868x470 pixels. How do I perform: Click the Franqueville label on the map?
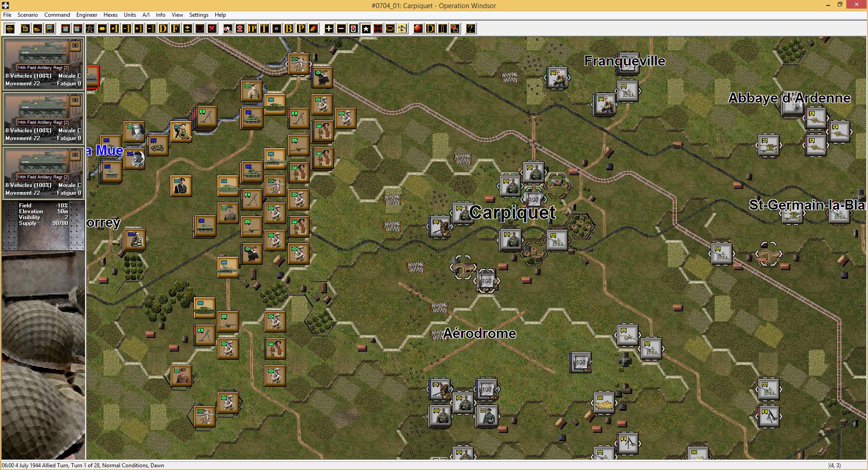[624, 61]
